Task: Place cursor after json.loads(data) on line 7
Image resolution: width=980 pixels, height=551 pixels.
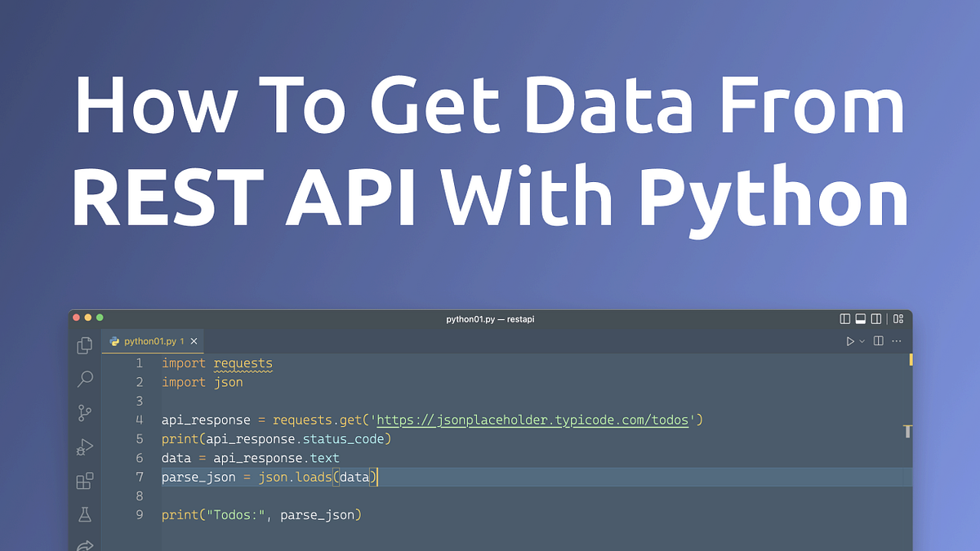Action: [x=377, y=477]
